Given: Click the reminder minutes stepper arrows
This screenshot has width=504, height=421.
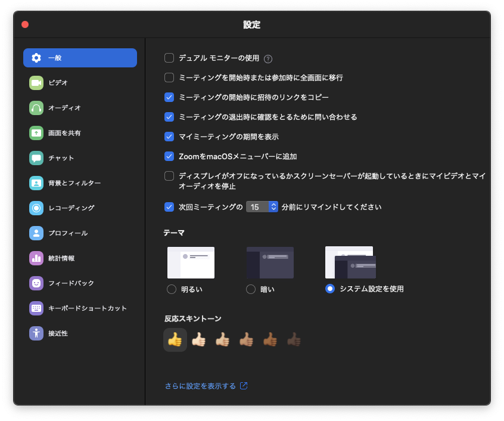Looking at the screenshot, I should (x=273, y=207).
